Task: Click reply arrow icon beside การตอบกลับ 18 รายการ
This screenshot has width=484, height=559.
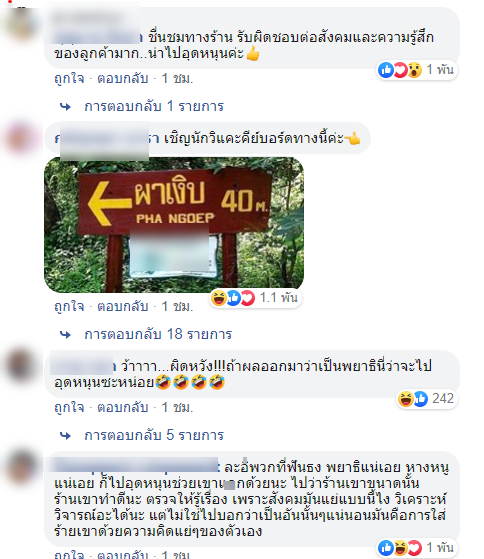Action: pos(65,334)
